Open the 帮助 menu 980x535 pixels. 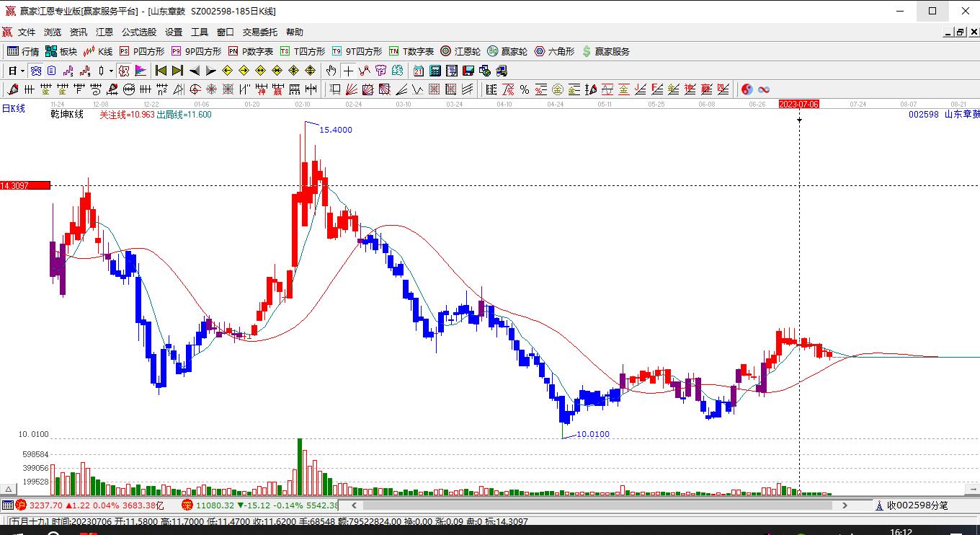click(x=295, y=32)
